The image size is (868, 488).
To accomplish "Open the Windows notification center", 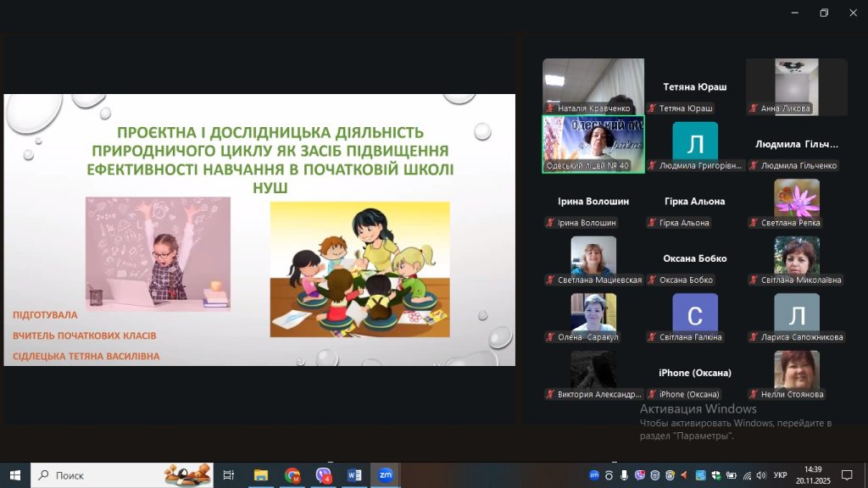I will tap(846, 475).
